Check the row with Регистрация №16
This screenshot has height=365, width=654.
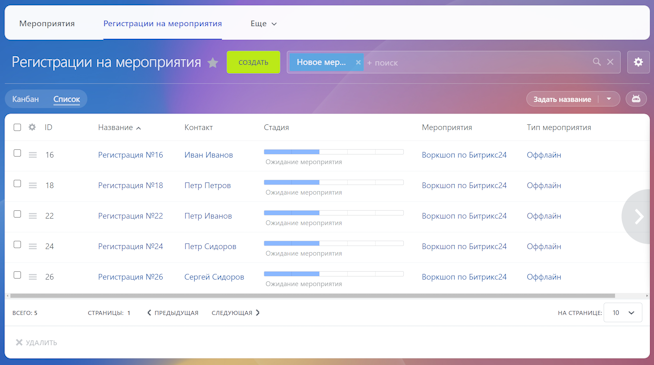pos(17,153)
